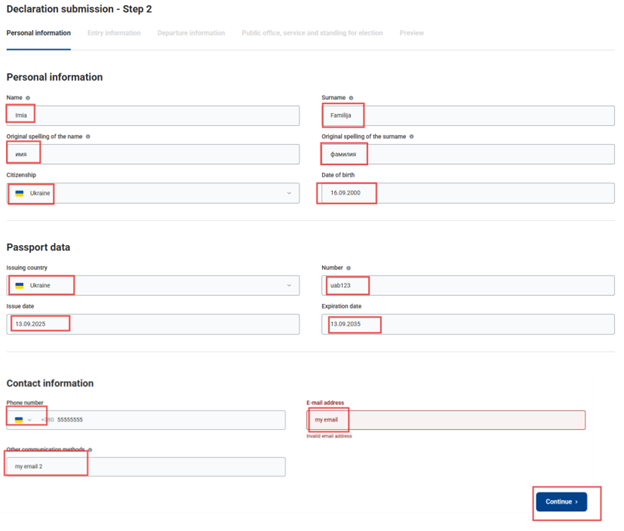The width and height of the screenshot is (624, 531).
Task: Click info icon beside Other communication methods
Action: 89,450
